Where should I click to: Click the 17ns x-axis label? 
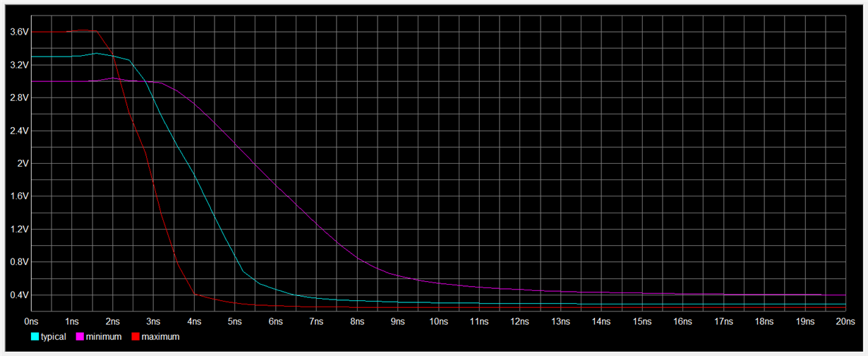click(x=724, y=321)
